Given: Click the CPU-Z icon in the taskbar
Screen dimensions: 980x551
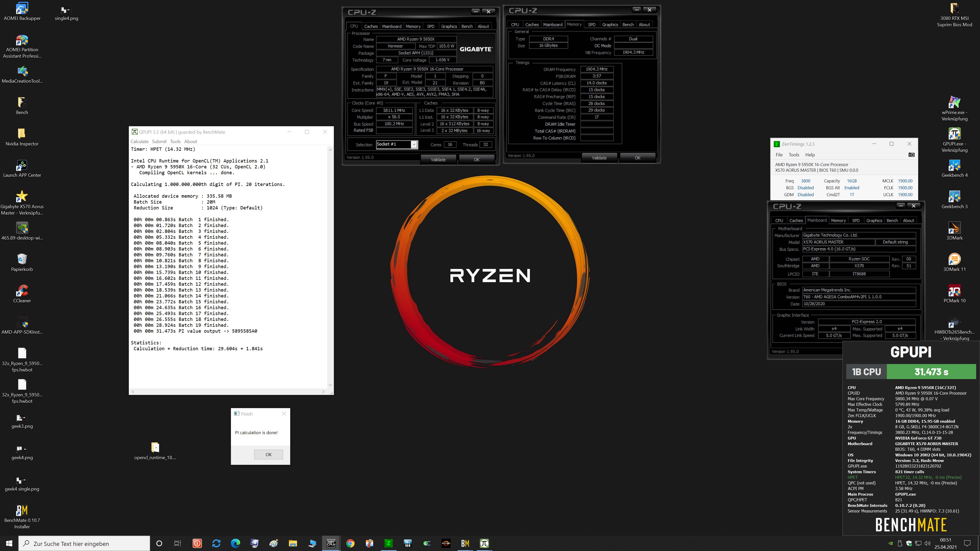Looking at the screenshot, I should (x=331, y=543).
